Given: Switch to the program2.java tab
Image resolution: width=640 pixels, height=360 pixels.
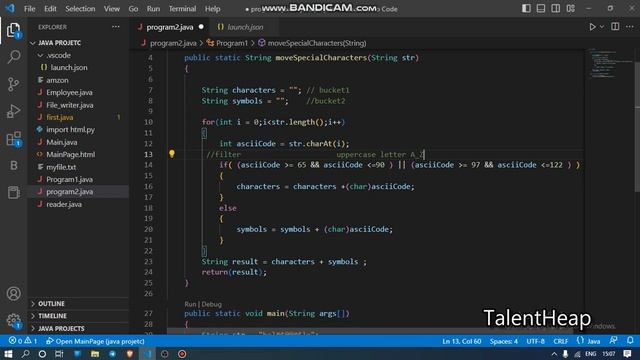Looking at the screenshot, I should [x=170, y=27].
